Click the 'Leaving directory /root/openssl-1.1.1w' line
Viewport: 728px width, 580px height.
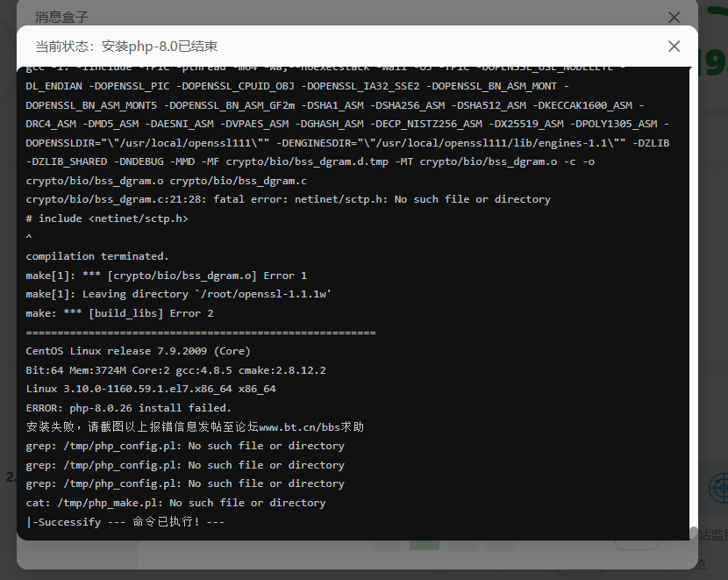[178, 295]
